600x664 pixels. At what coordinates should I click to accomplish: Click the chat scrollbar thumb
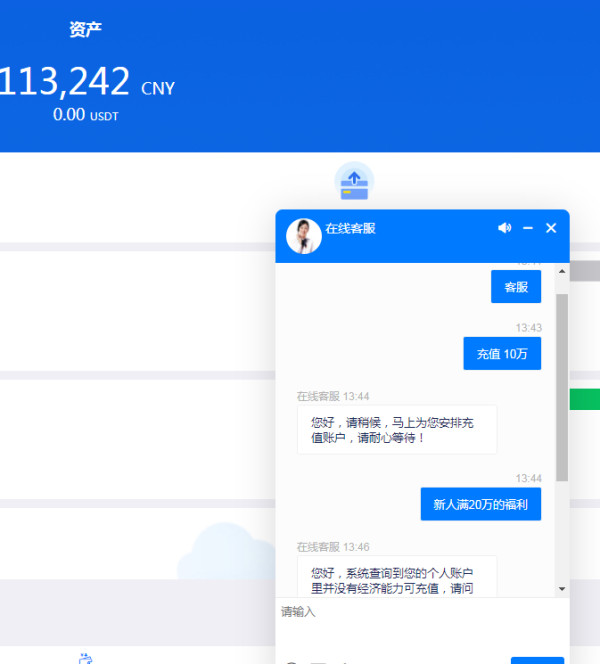[x=562, y=387]
